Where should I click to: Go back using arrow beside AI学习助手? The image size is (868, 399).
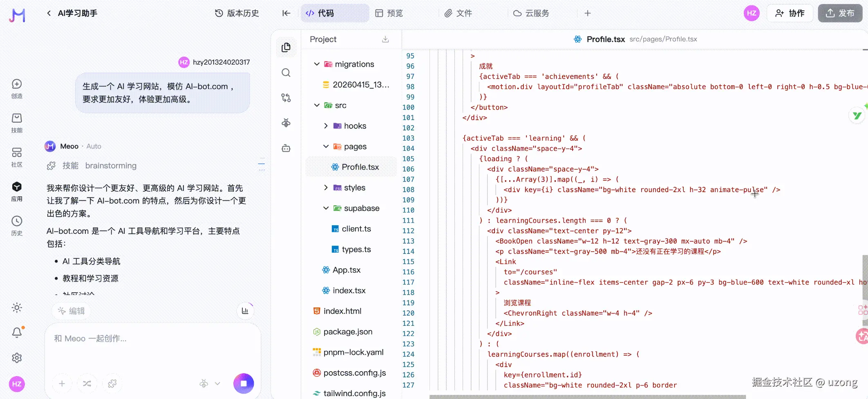(x=49, y=13)
